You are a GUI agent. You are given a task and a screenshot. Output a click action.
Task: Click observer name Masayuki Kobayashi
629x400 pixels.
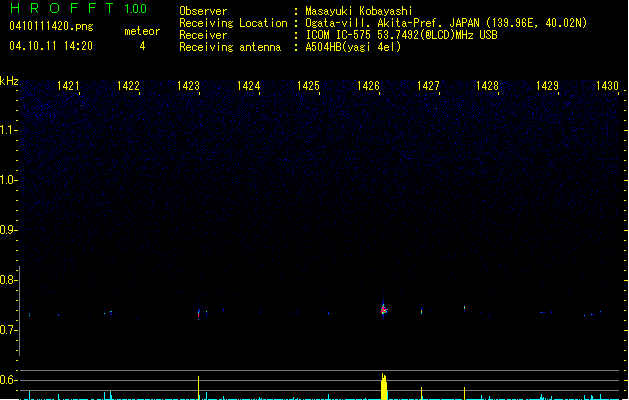click(x=359, y=11)
